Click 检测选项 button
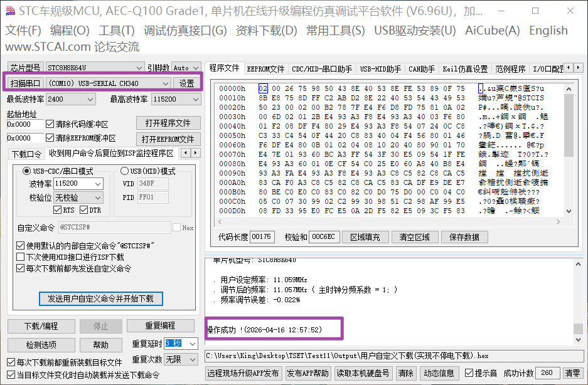The height and width of the screenshot is (385, 588). 41,345
